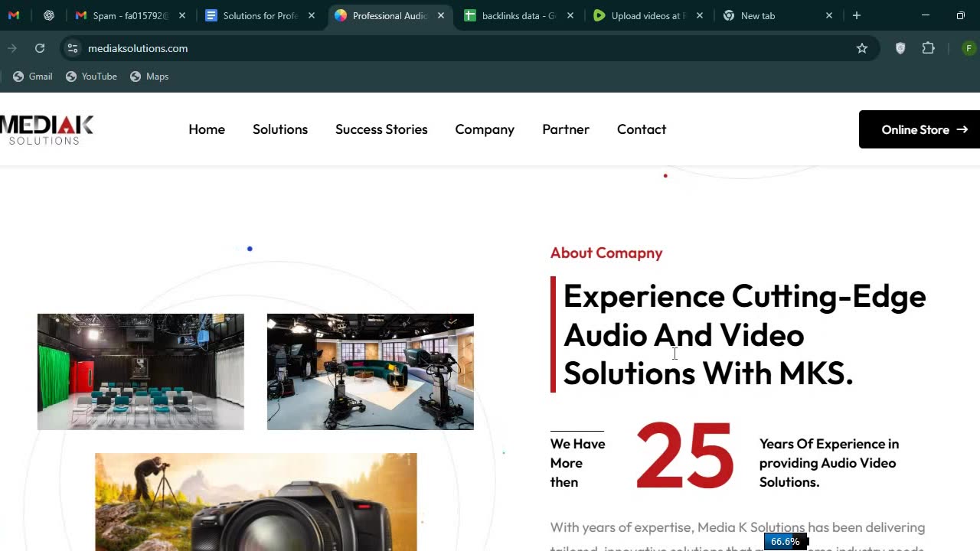Image resolution: width=980 pixels, height=551 pixels.
Task: Close the Solutions for Profe tab
Action: click(312, 15)
